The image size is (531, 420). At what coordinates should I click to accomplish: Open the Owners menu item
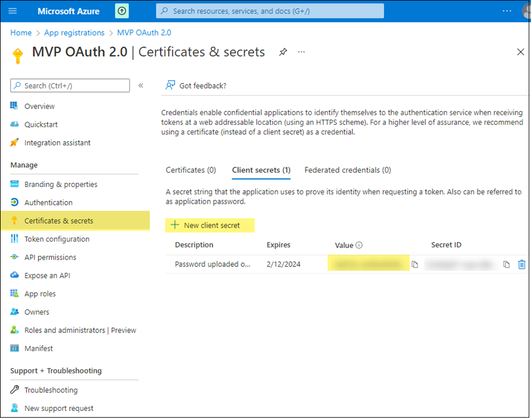(37, 312)
